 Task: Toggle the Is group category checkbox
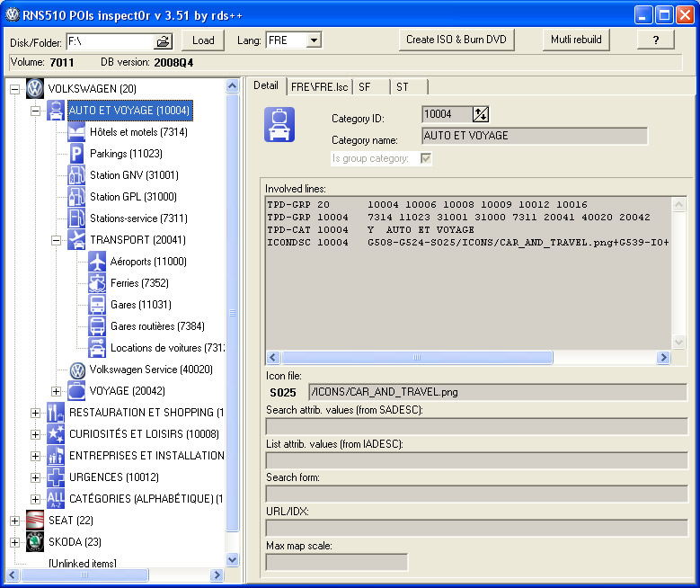(x=426, y=158)
